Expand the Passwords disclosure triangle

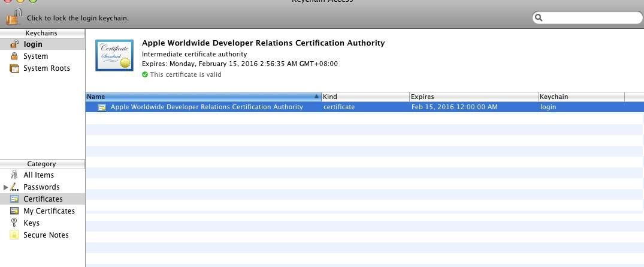(x=5, y=187)
